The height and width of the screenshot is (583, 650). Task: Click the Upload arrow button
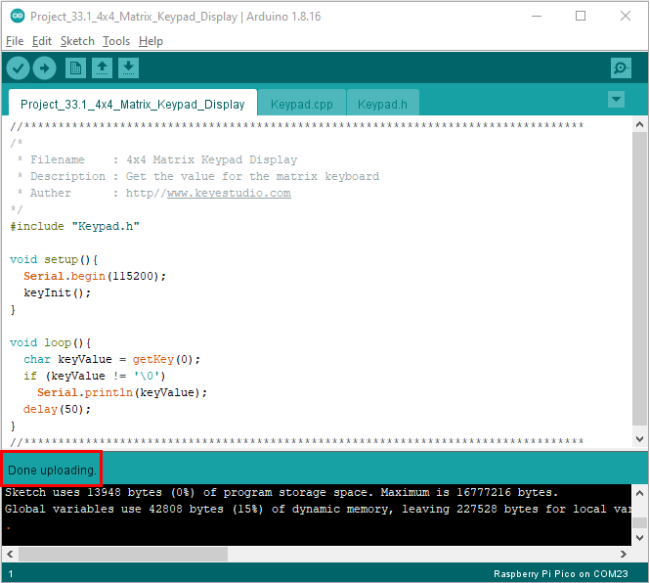(x=44, y=68)
